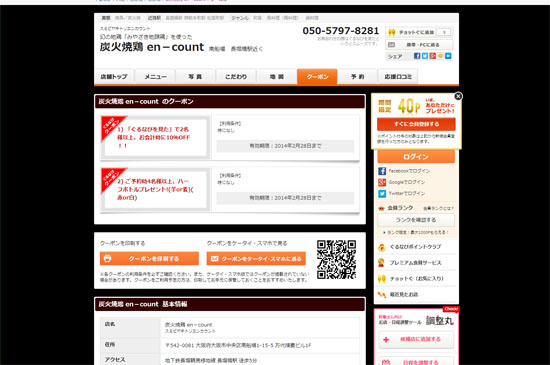Click the Google login icon
The height and width of the screenshot is (365, 550).
[x=382, y=182]
